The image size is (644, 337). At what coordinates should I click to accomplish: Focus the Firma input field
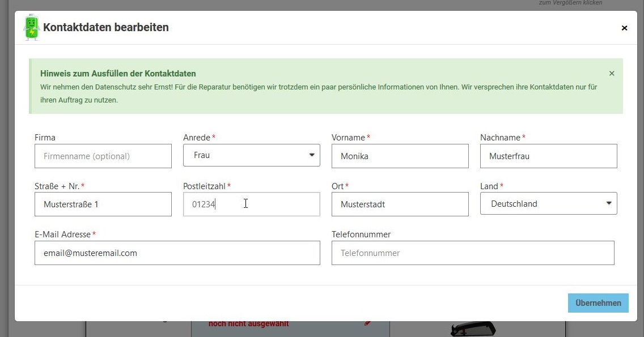point(103,156)
